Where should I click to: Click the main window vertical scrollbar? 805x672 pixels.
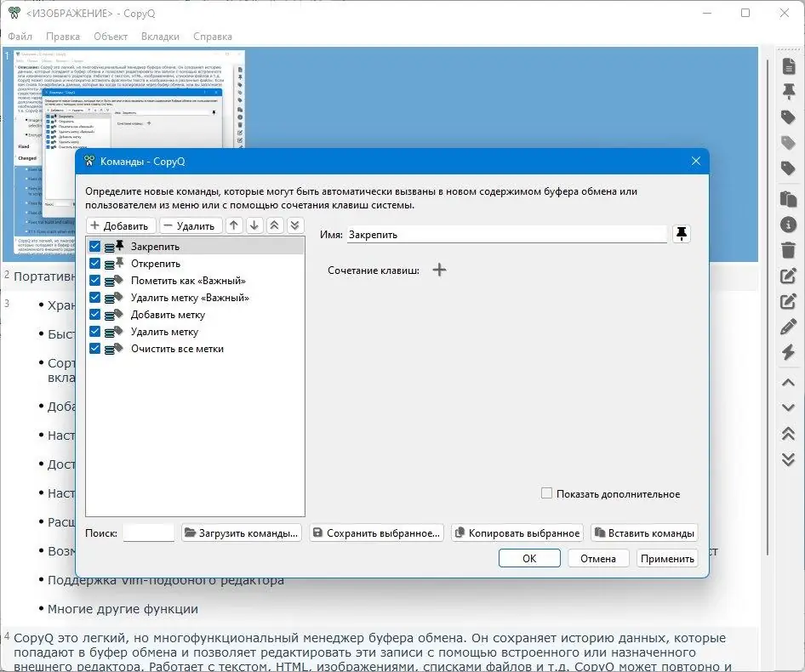coord(768,308)
